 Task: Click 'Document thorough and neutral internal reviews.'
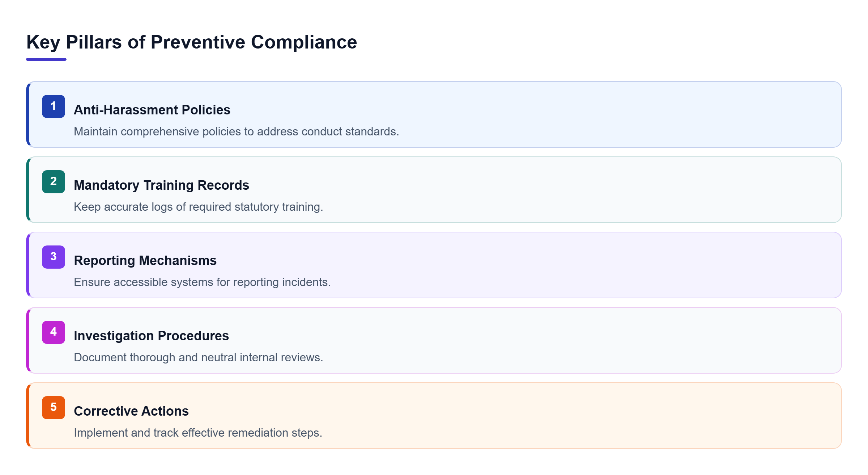pos(198,357)
